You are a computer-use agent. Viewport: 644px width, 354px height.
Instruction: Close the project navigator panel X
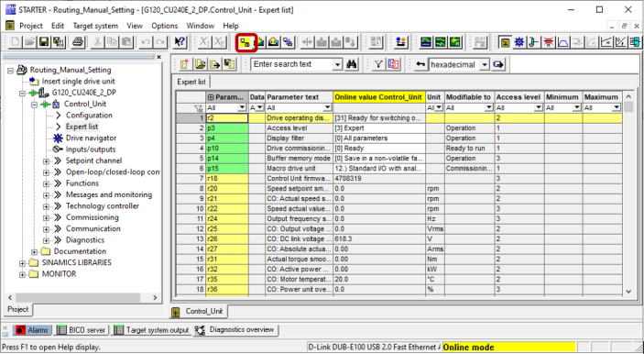159,57
